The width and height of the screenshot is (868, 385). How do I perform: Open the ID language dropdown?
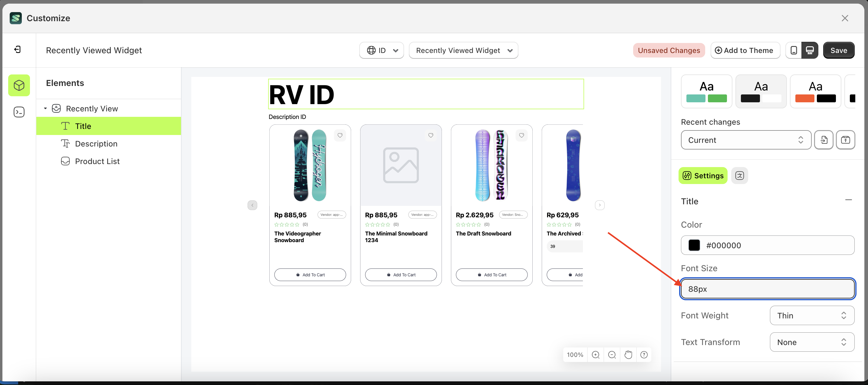click(x=381, y=50)
